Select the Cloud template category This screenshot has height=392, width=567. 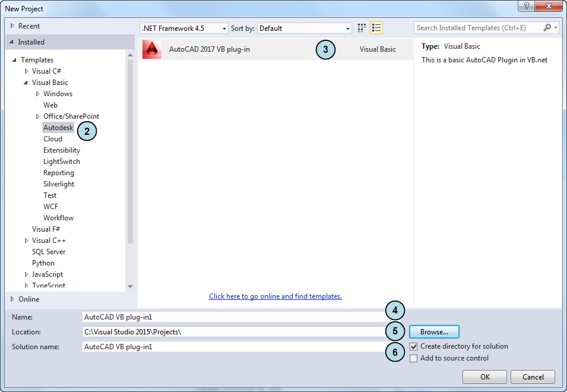[x=53, y=139]
